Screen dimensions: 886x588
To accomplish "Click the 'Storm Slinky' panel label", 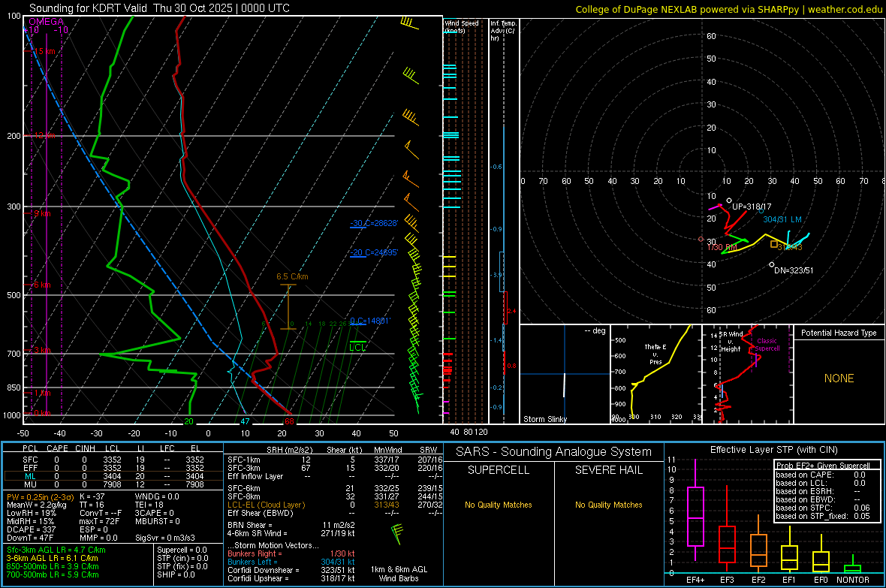I will (x=544, y=419).
